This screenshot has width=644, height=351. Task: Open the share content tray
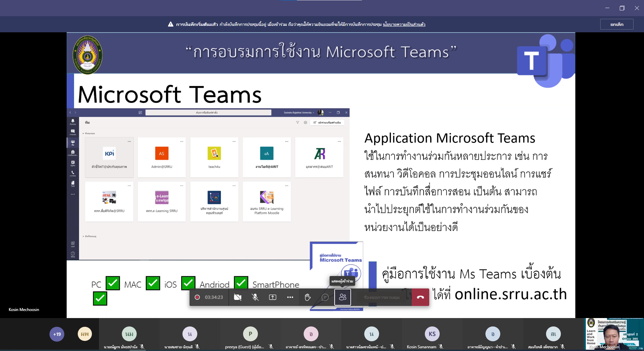pyautogui.click(x=273, y=297)
